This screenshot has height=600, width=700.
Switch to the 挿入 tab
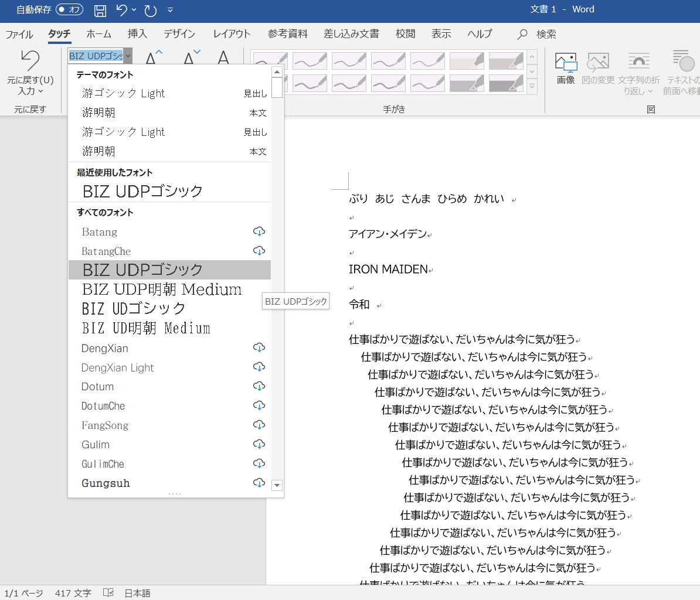(x=137, y=34)
